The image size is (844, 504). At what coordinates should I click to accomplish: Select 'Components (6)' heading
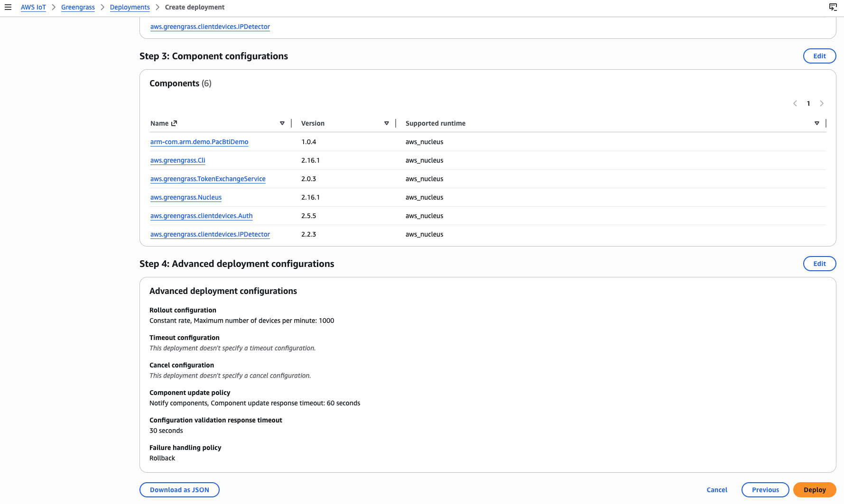coord(180,83)
